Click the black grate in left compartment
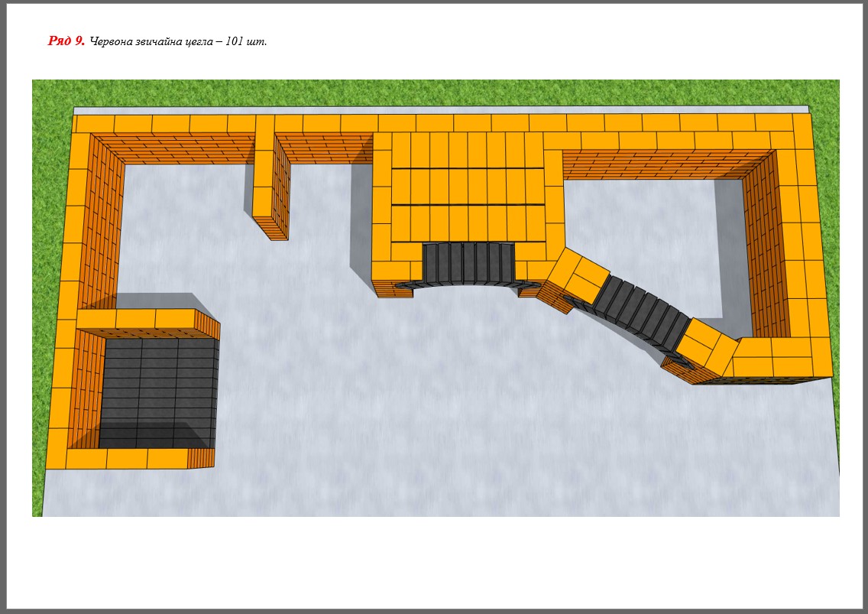Viewport: 868px width, 614px height. pos(159,390)
